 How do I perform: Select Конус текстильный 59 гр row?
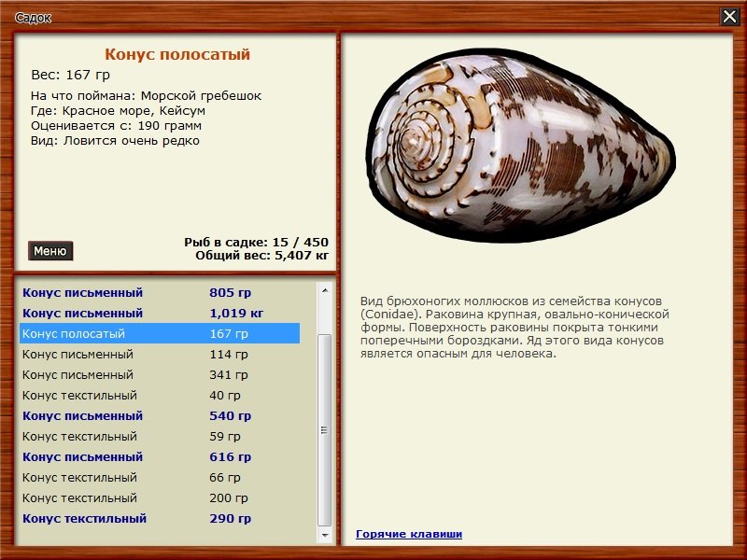(160, 436)
